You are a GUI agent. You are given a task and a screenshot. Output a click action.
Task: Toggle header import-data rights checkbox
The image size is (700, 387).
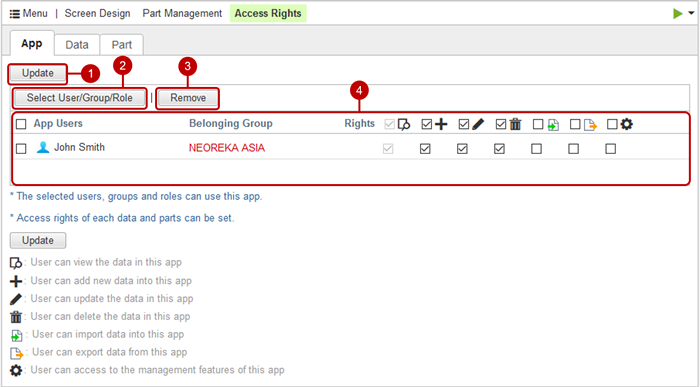[538, 124]
